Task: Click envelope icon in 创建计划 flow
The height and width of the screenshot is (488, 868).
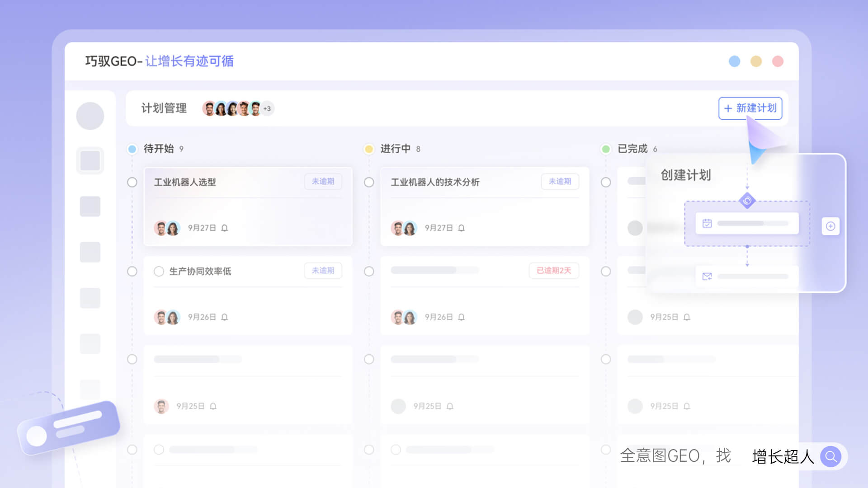Action: (x=707, y=277)
